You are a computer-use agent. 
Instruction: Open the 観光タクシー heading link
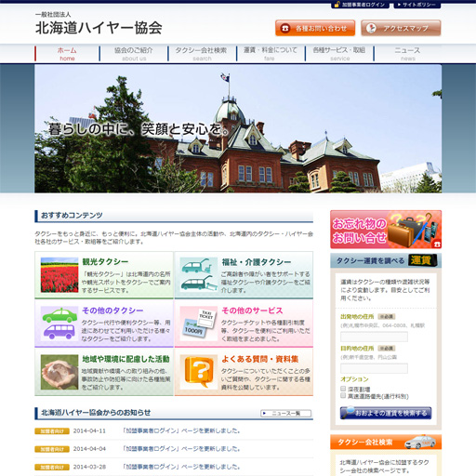point(105,262)
